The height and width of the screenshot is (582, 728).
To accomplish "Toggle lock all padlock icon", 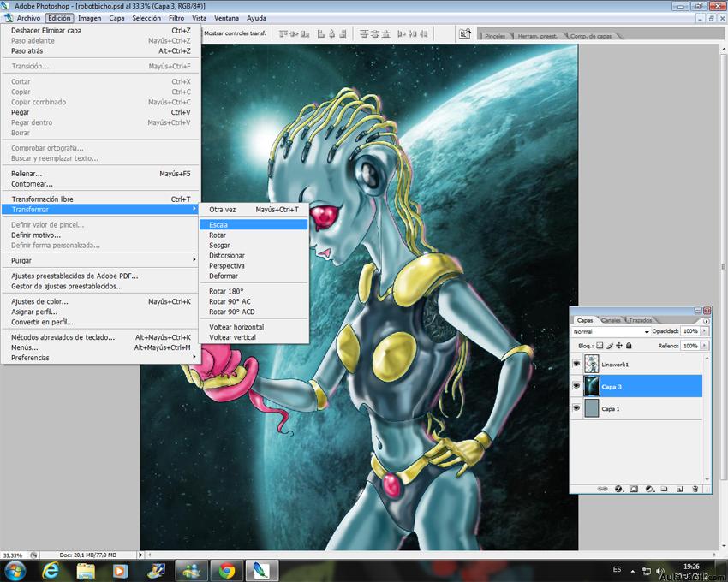I will pyautogui.click(x=629, y=346).
